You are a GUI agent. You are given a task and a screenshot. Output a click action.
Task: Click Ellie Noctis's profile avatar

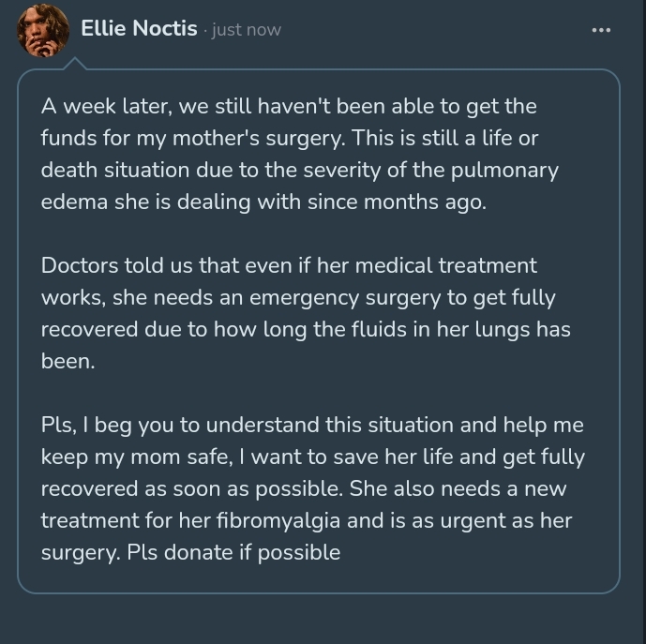click(43, 30)
